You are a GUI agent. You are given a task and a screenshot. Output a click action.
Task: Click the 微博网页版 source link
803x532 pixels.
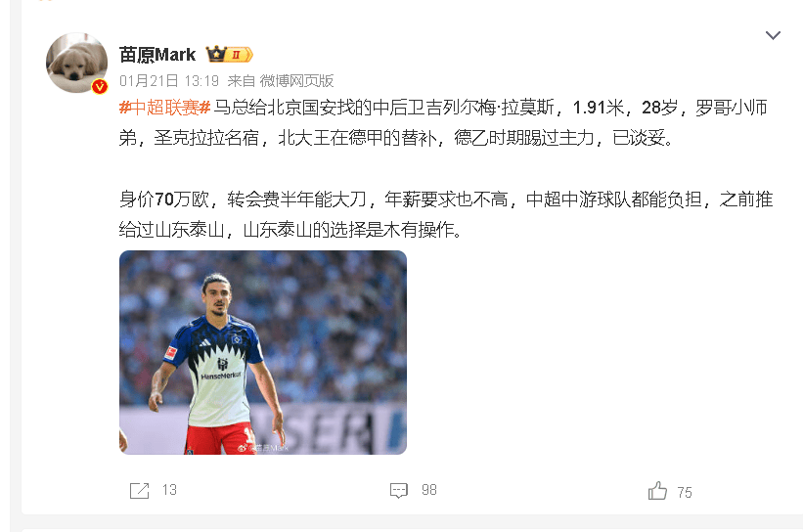click(x=296, y=81)
